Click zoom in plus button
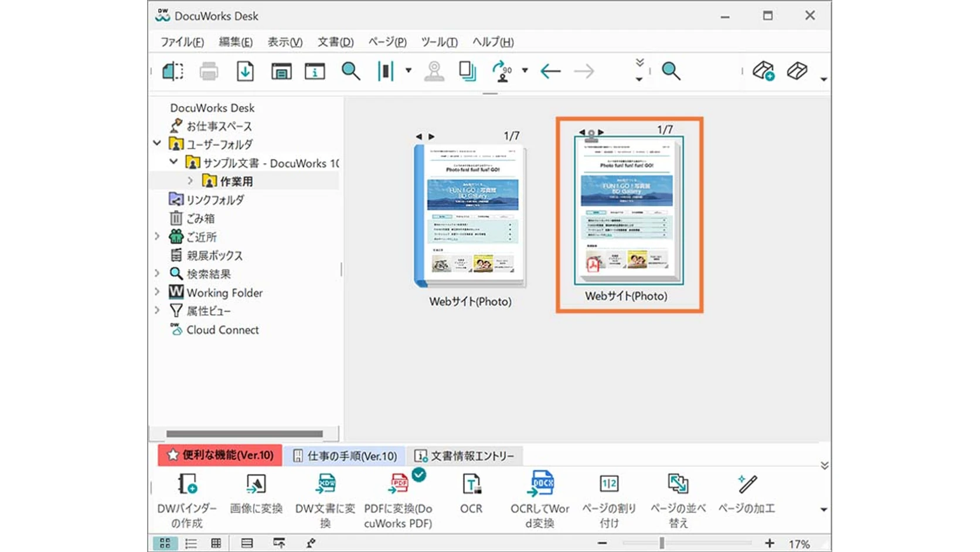The image size is (980, 552). pos(770,543)
